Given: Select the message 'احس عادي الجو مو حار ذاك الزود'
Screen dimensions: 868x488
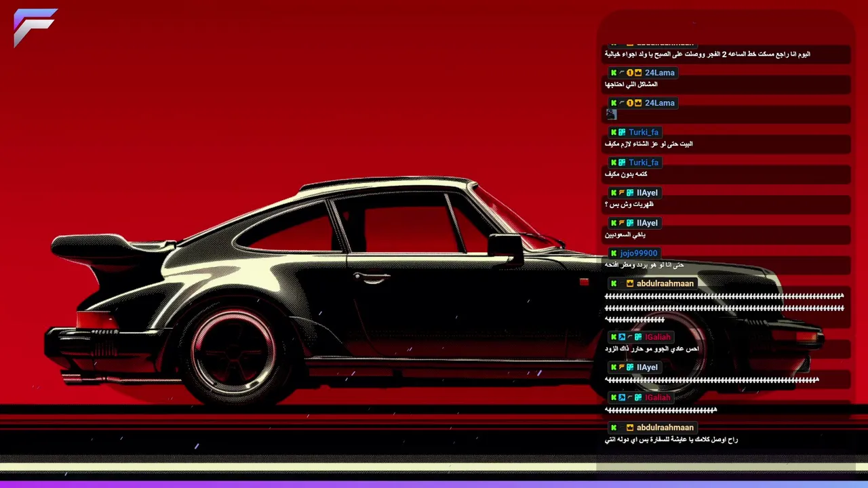Looking at the screenshot, I should 652,348.
